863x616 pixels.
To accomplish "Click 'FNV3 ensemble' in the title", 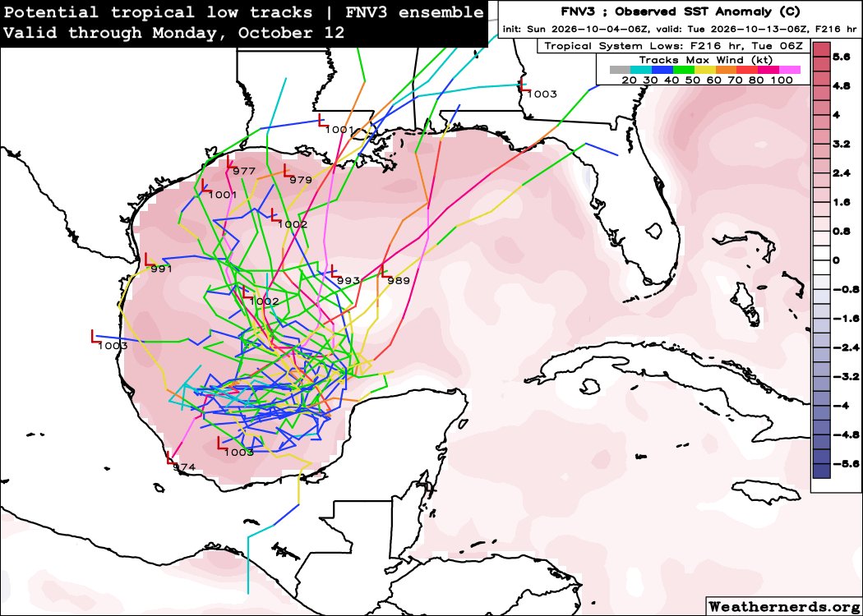I will coord(414,12).
